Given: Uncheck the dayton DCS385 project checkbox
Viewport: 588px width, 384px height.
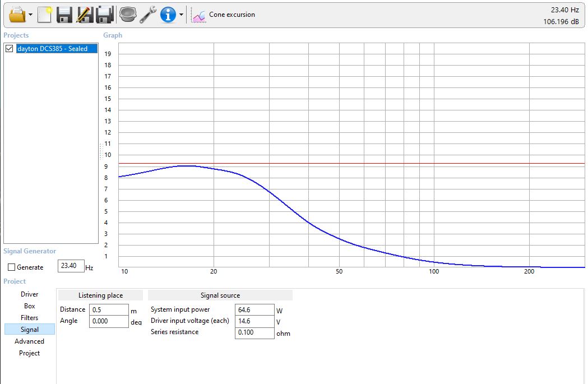Looking at the screenshot, I should tap(10, 49).
